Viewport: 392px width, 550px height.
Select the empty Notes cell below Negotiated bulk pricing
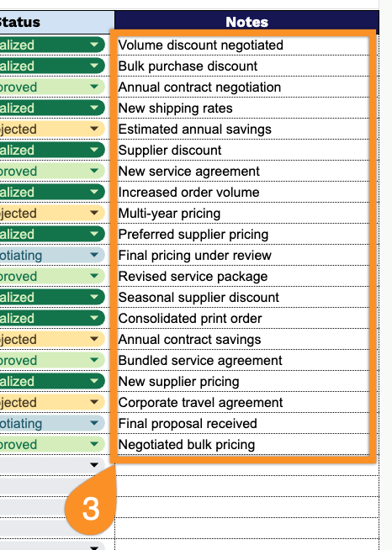pyautogui.click(x=246, y=465)
